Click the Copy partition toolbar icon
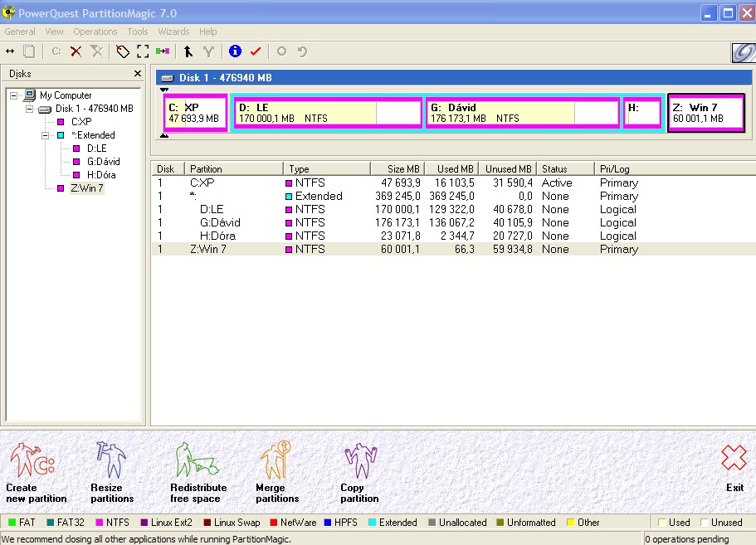This screenshot has height=545, width=756. pos(29,51)
